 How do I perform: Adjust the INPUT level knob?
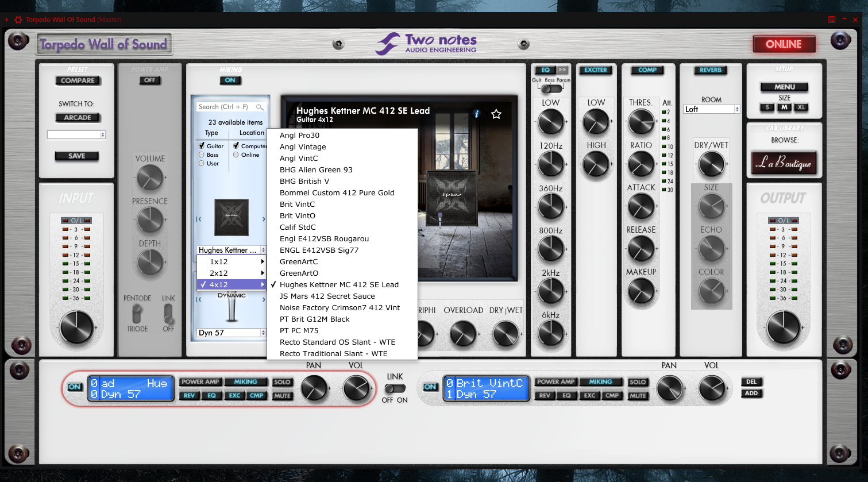tap(76, 327)
